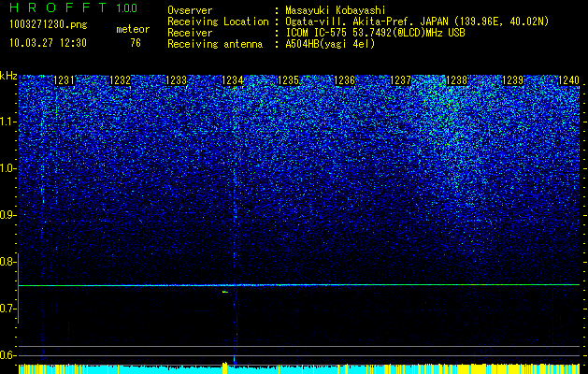This screenshot has height=374, width=588.
Task: Click the 1238 time marker
Action: pos(456,80)
